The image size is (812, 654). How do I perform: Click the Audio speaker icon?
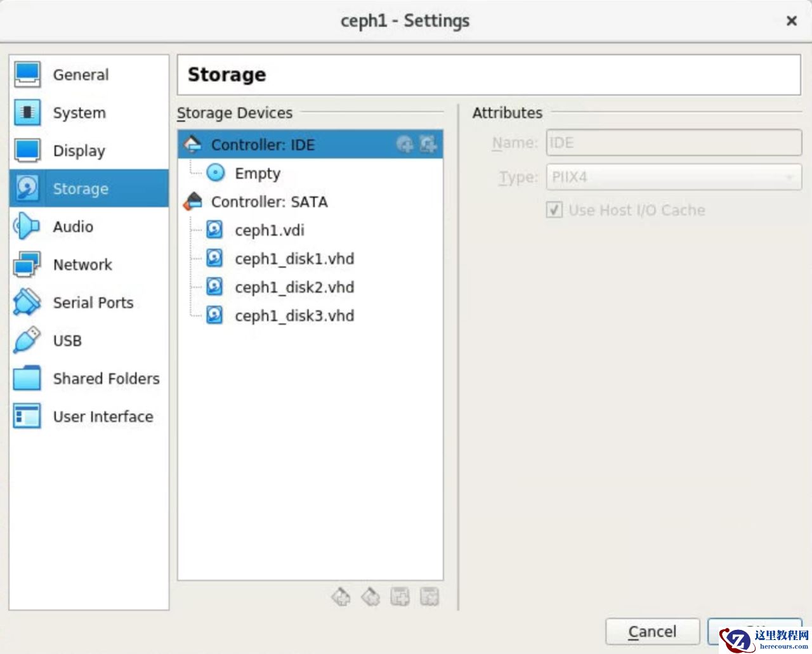pos(27,226)
